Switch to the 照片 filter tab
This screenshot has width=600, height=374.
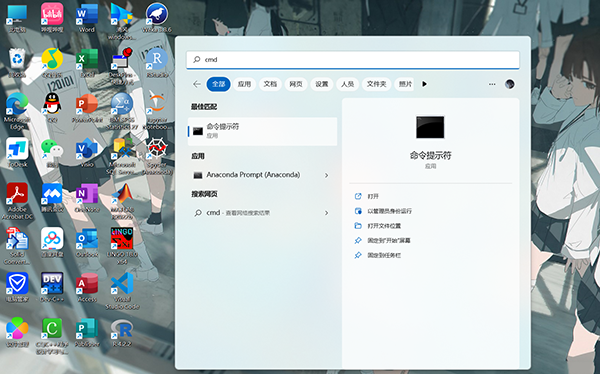(404, 84)
